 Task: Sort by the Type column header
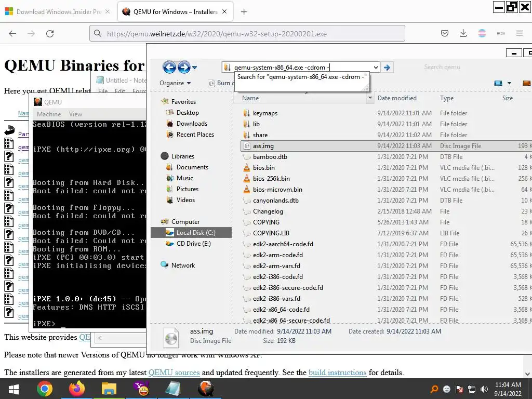(x=446, y=98)
